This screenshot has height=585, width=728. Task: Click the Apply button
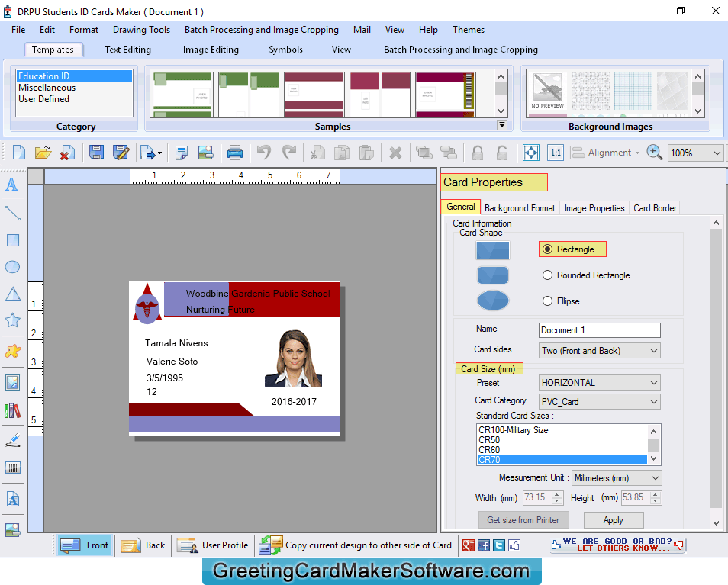(614, 520)
